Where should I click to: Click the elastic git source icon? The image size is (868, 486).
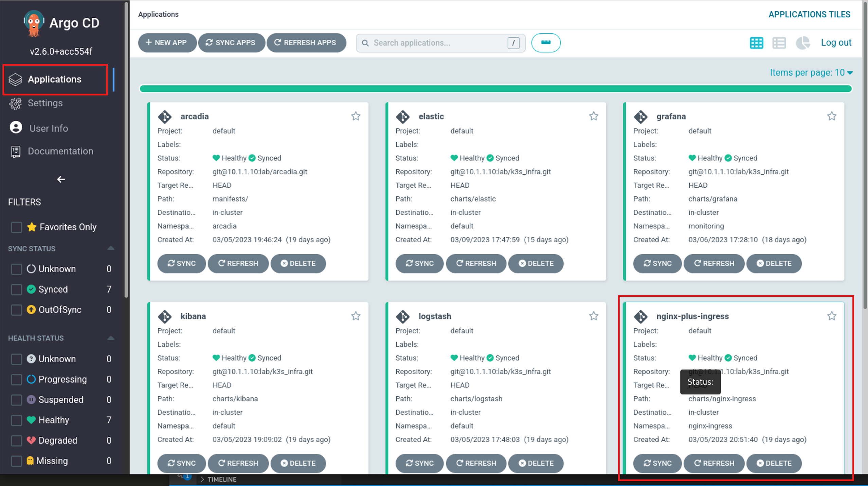click(403, 117)
